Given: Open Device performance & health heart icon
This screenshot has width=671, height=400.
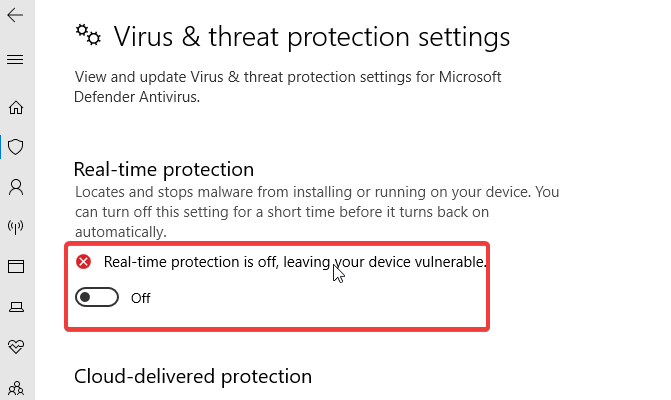Looking at the screenshot, I should click(x=16, y=346).
